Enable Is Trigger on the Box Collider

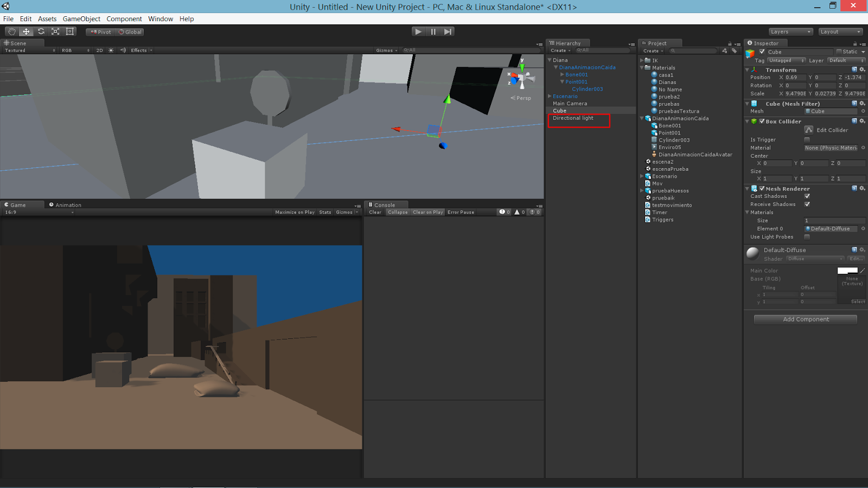coord(807,139)
